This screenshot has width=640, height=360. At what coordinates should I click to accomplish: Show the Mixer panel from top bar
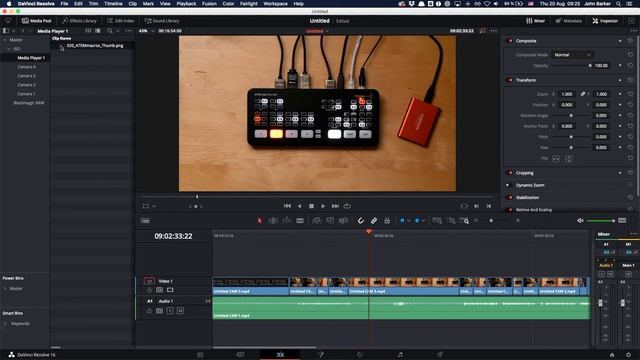pos(536,21)
